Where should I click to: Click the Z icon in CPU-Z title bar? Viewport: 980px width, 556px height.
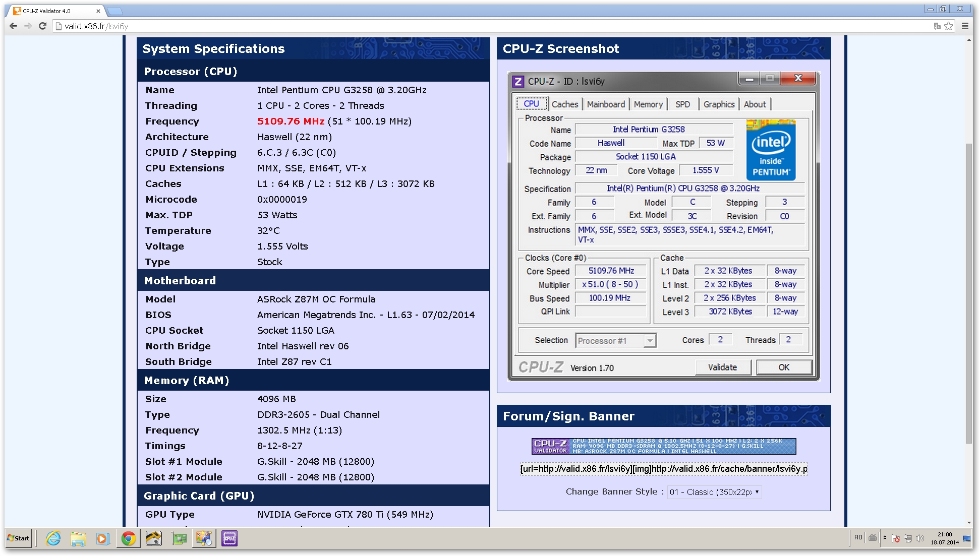tap(518, 81)
